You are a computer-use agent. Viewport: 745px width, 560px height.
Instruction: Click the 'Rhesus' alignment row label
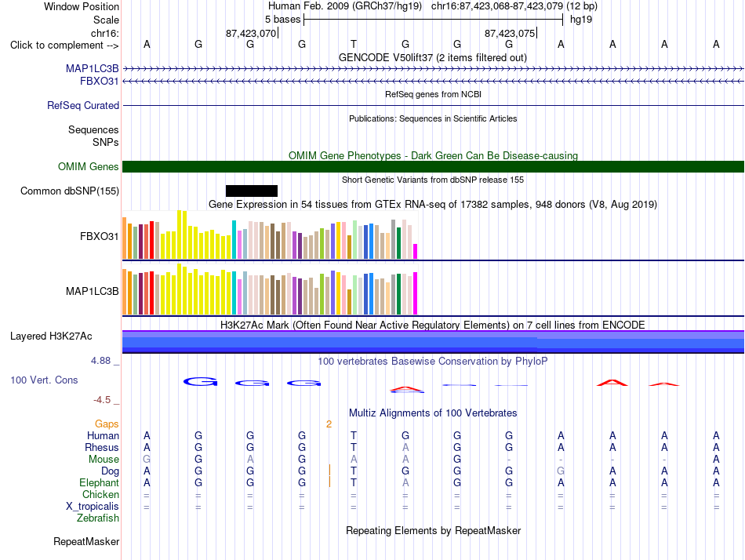tap(102, 448)
